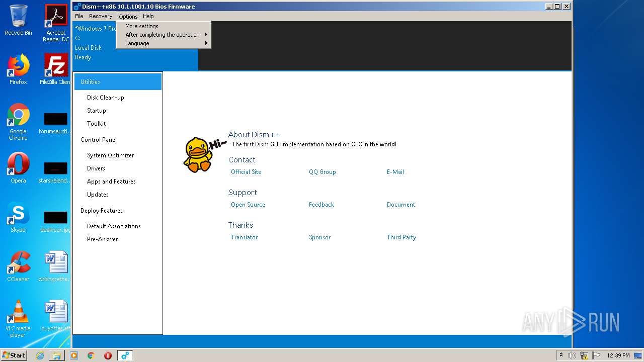Open the Windows Start menu
Viewport: 644px width, 362px height.
pyautogui.click(x=14, y=355)
